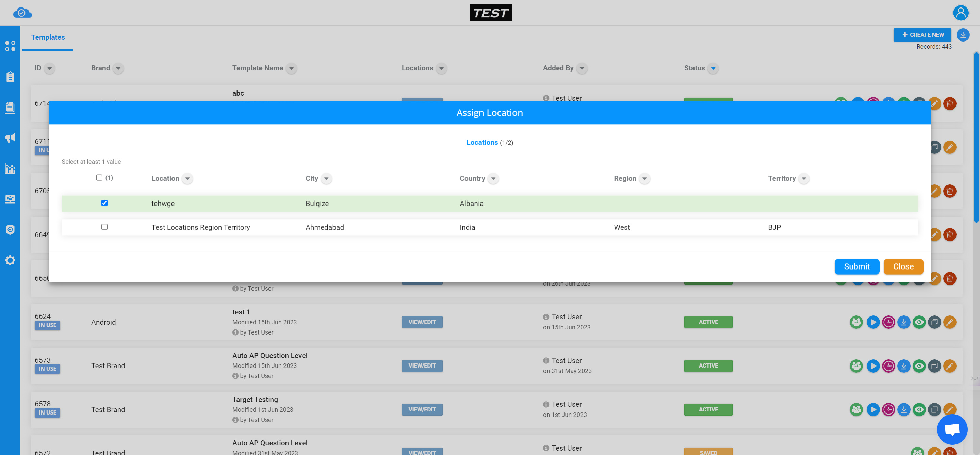The width and height of the screenshot is (980, 455).
Task: Open the document list sidebar icon
Action: (10, 108)
